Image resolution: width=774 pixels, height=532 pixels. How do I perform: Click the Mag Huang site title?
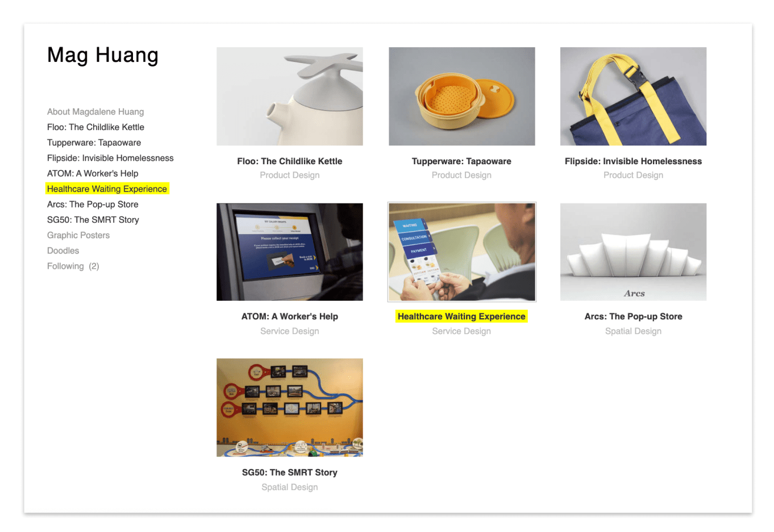[x=103, y=55]
